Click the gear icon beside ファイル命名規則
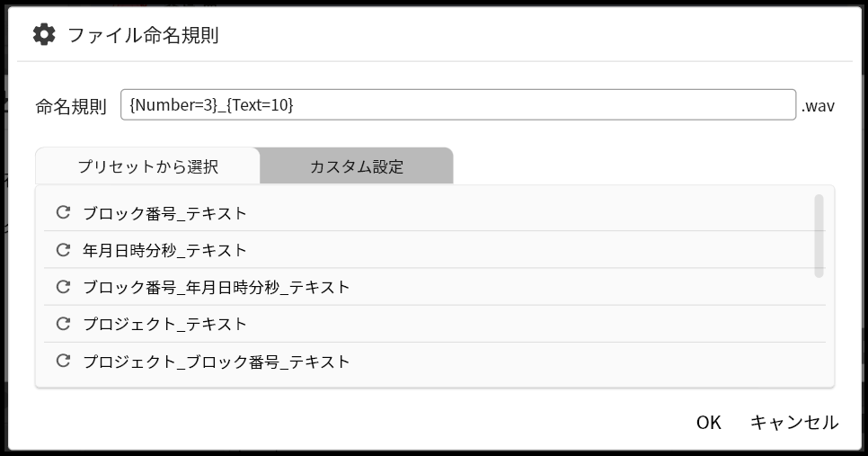This screenshot has height=456, width=868. pos(44,34)
